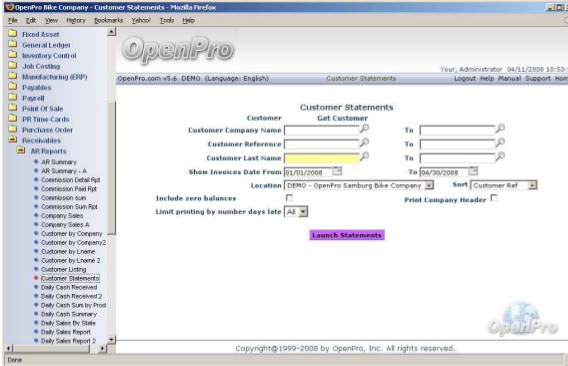
Task: Click the Launch Statements button
Action: tap(347, 235)
